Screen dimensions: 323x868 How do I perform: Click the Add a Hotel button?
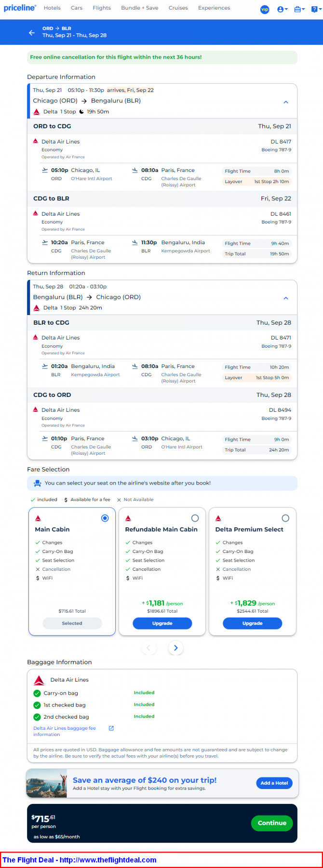pyautogui.click(x=274, y=783)
